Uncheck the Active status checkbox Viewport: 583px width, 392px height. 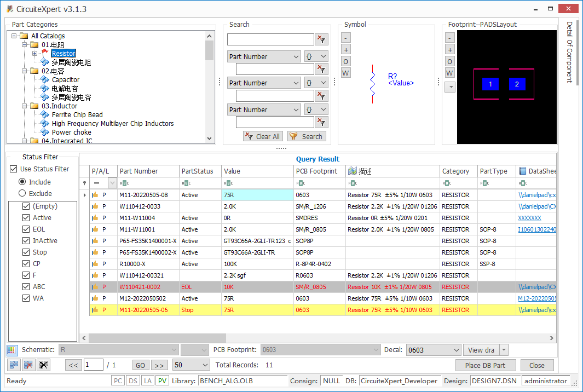point(26,217)
